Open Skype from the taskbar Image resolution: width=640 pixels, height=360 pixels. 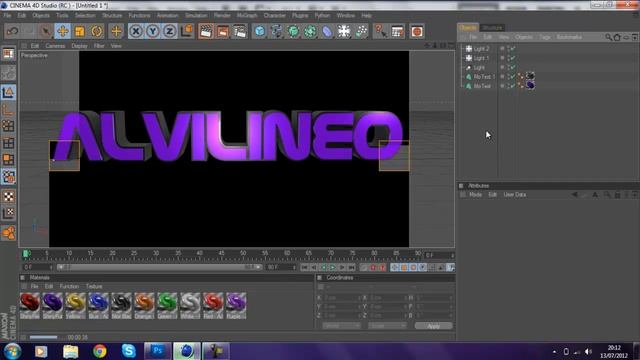coord(129,351)
